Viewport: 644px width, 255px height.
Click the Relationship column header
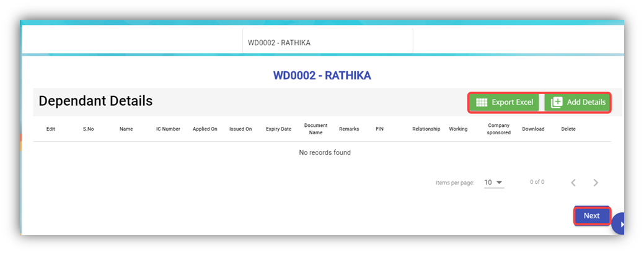pos(426,129)
